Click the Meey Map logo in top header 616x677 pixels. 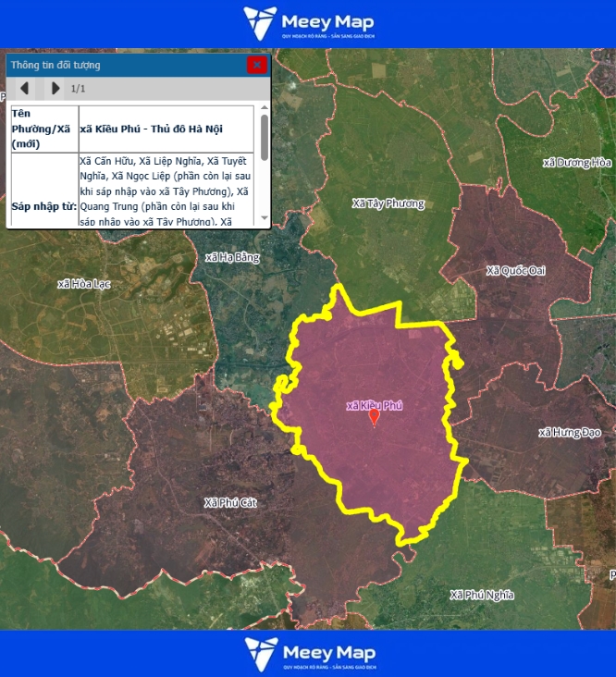pos(308,24)
